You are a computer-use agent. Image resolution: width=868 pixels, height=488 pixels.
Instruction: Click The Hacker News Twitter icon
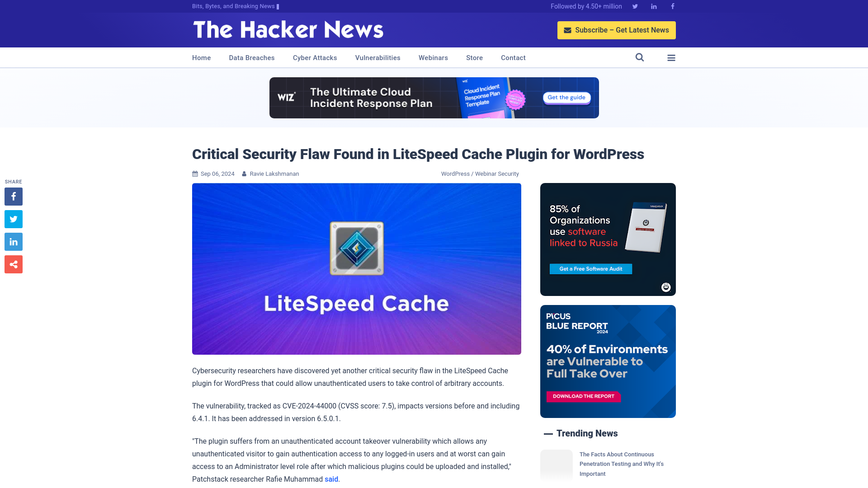tap(635, 6)
